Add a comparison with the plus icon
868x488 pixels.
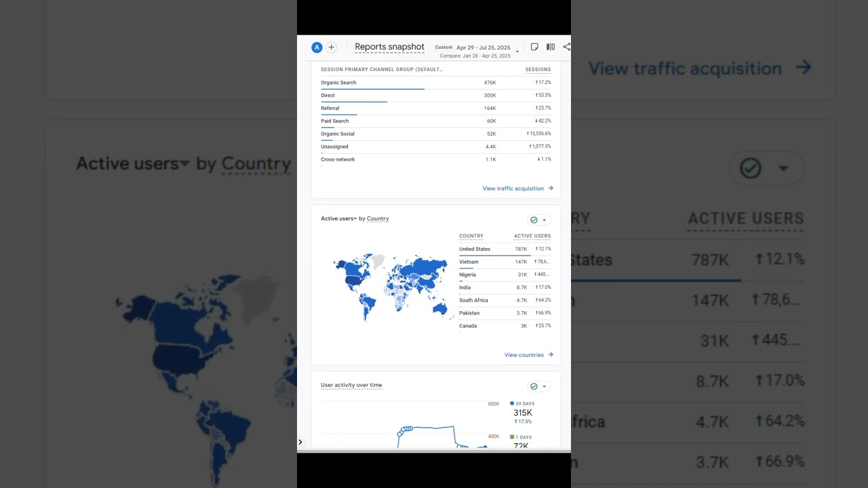332,47
